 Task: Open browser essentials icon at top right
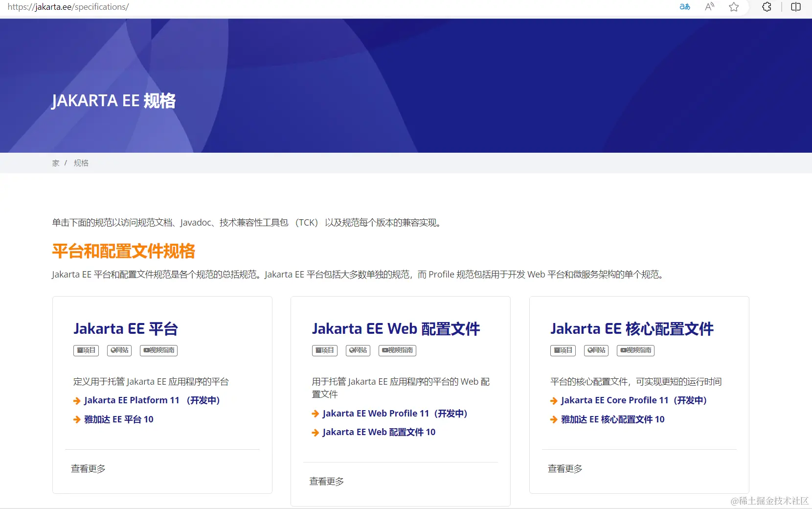[x=767, y=7]
